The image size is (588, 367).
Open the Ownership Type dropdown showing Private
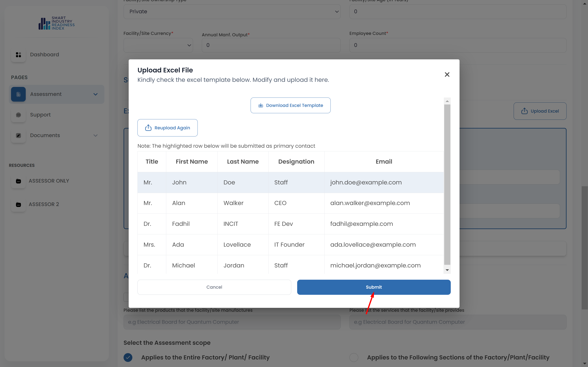(232, 11)
